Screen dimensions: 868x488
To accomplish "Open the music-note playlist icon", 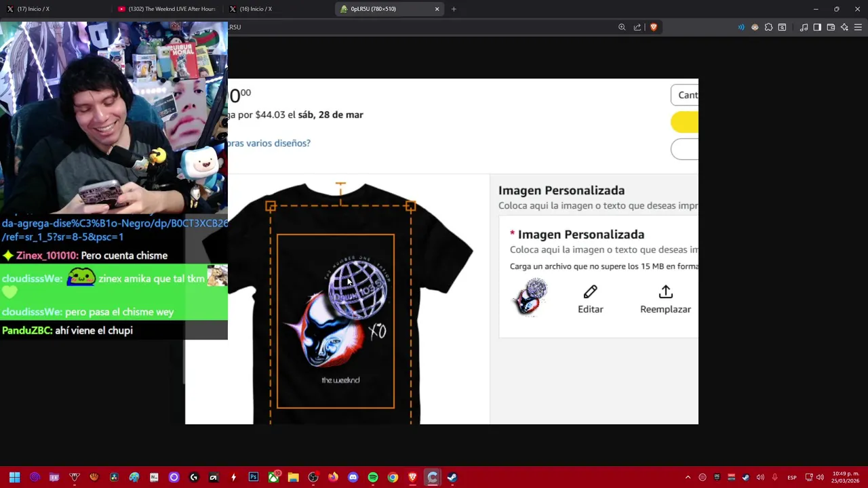I will click(x=804, y=27).
